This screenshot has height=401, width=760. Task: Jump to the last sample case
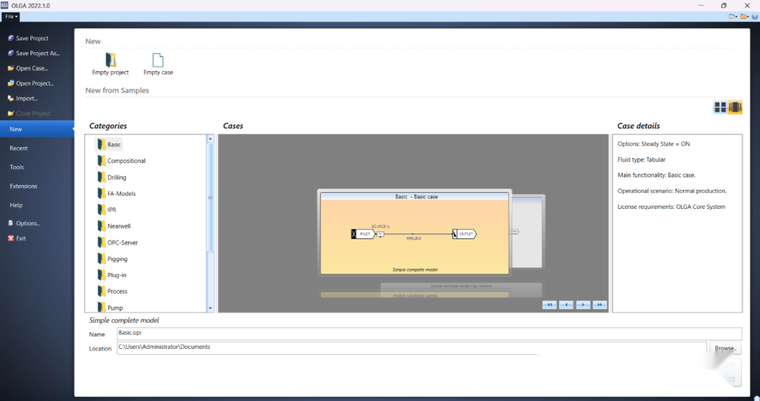pos(600,305)
